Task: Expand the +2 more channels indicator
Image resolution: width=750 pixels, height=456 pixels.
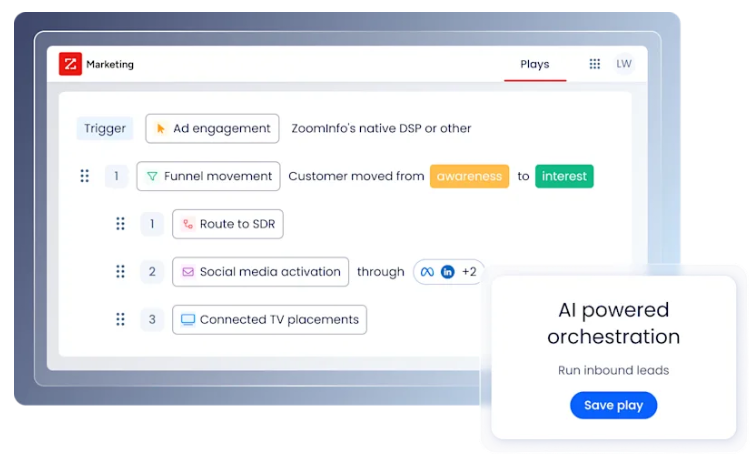Action: [x=469, y=272]
